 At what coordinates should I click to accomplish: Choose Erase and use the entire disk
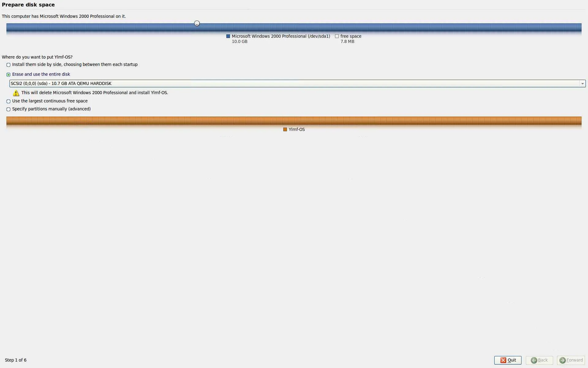point(9,75)
